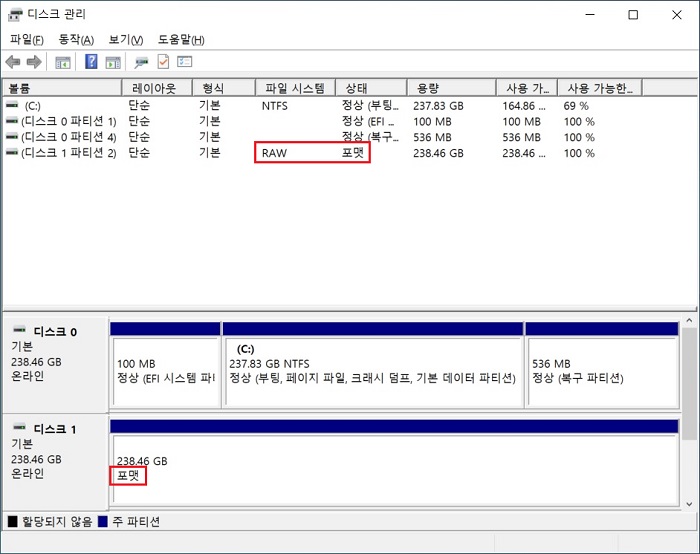
Task: Sort by the 사용 가... column header
Action: coord(527,88)
